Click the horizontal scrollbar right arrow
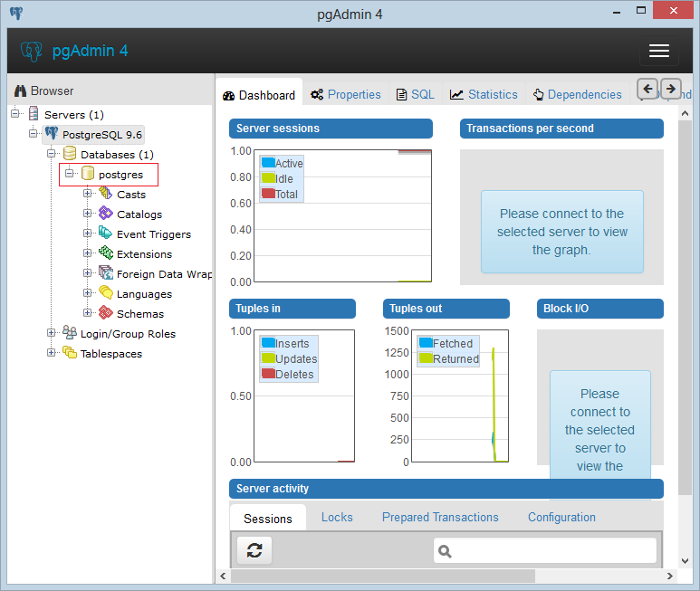The width and height of the screenshot is (700, 591). (669, 576)
